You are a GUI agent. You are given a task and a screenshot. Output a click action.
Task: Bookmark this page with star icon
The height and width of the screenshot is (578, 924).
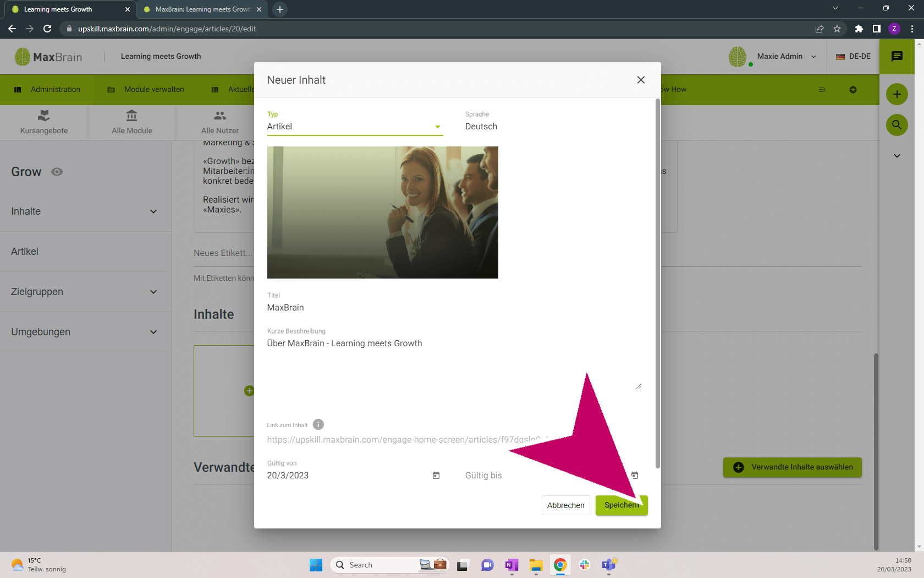click(837, 29)
